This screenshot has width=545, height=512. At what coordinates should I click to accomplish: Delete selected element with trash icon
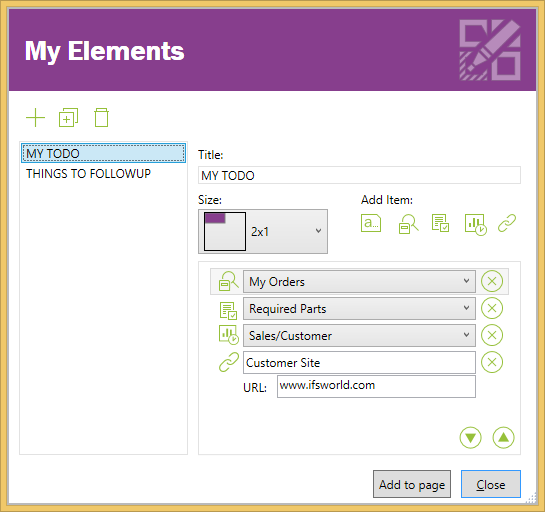coord(101,117)
